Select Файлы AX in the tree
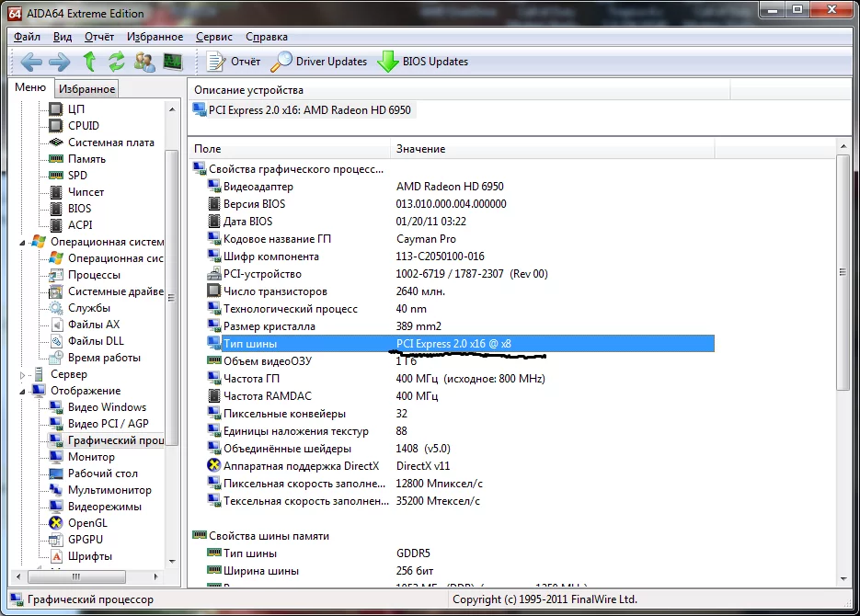This screenshot has height=616, width=860. click(85, 325)
